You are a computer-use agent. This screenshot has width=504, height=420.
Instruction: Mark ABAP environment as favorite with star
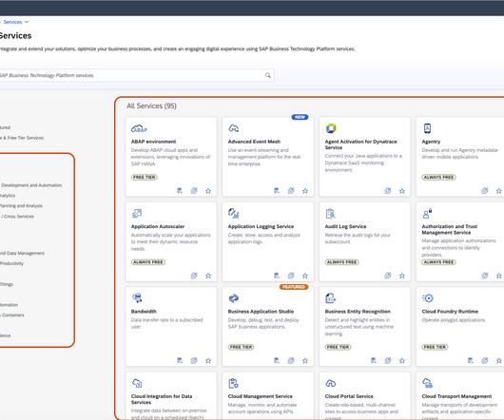[x=208, y=191]
